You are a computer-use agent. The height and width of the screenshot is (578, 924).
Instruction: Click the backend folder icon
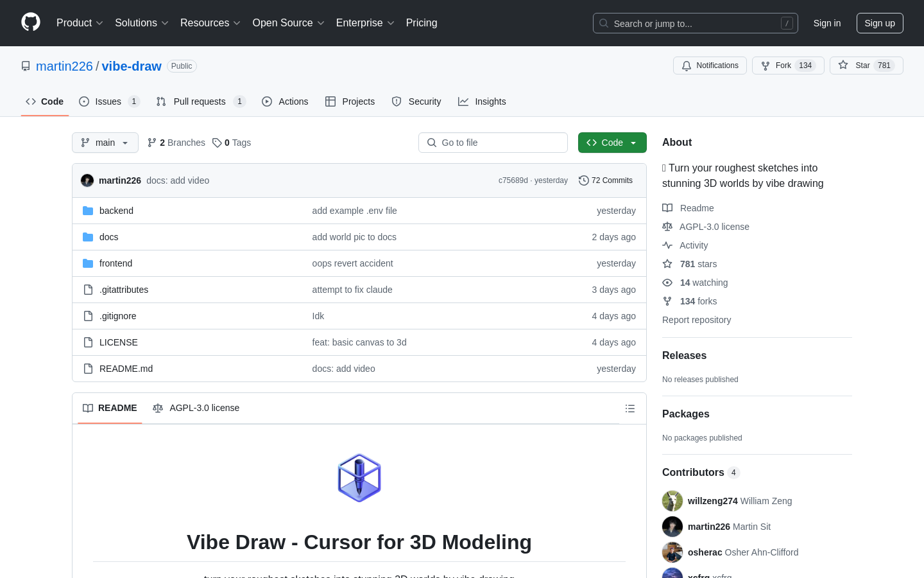point(88,211)
